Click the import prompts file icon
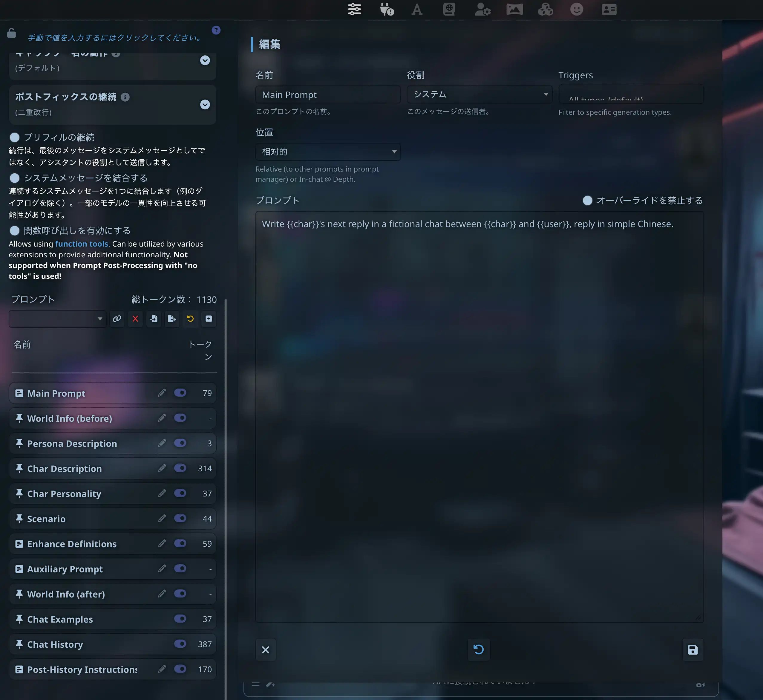The height and width of the screenshot is (700, 763). pyautogui.click(x=154, y=319)
